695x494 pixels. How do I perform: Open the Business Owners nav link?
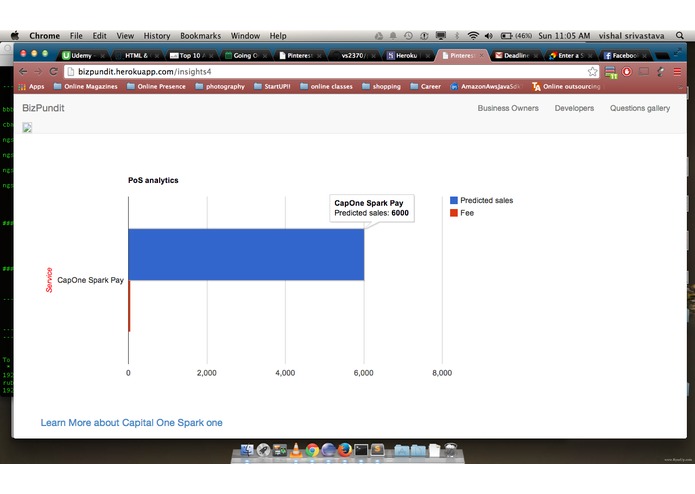[508, 108]
